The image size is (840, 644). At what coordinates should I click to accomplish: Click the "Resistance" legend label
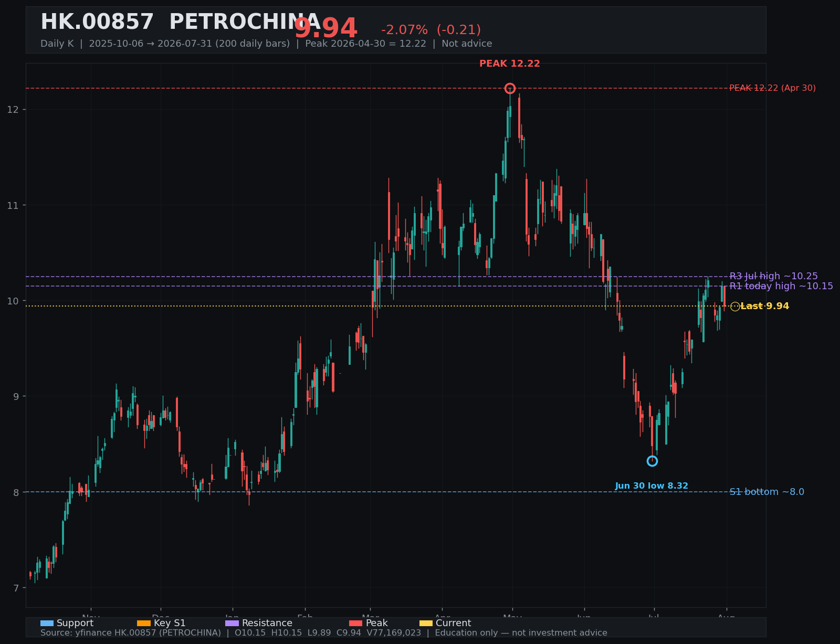[267, 623]
